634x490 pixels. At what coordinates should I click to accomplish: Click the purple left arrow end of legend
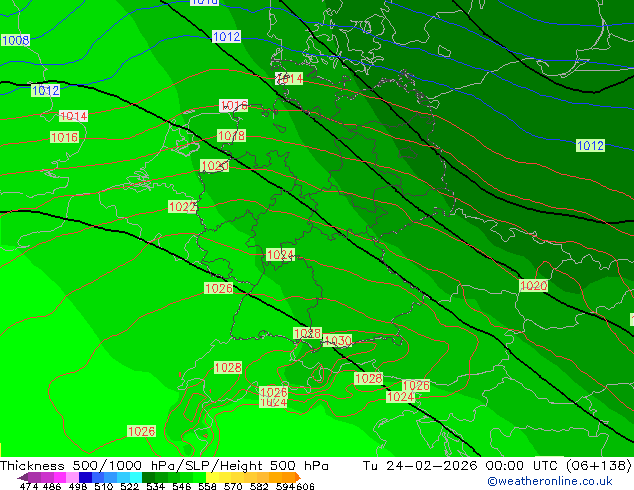coord(22,477)
